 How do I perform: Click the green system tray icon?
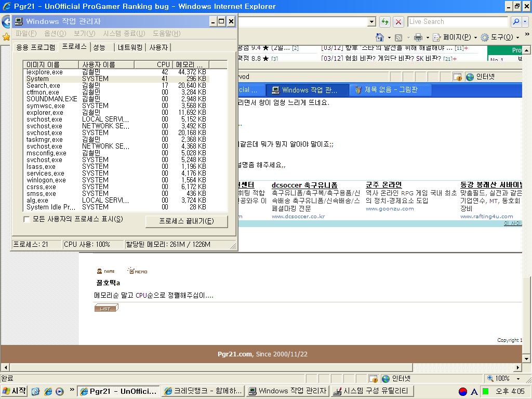(486, 392)
